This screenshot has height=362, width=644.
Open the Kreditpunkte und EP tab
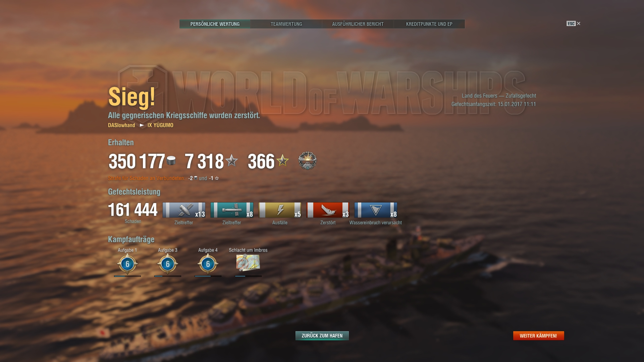[429, 24]
